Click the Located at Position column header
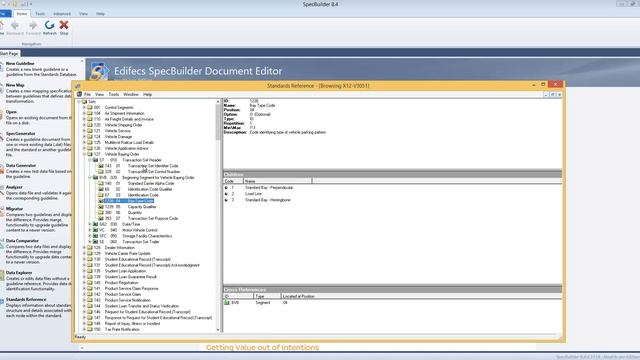 298,296
